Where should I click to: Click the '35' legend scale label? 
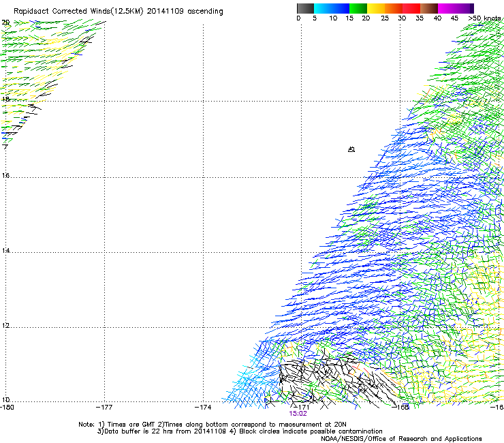420,18
